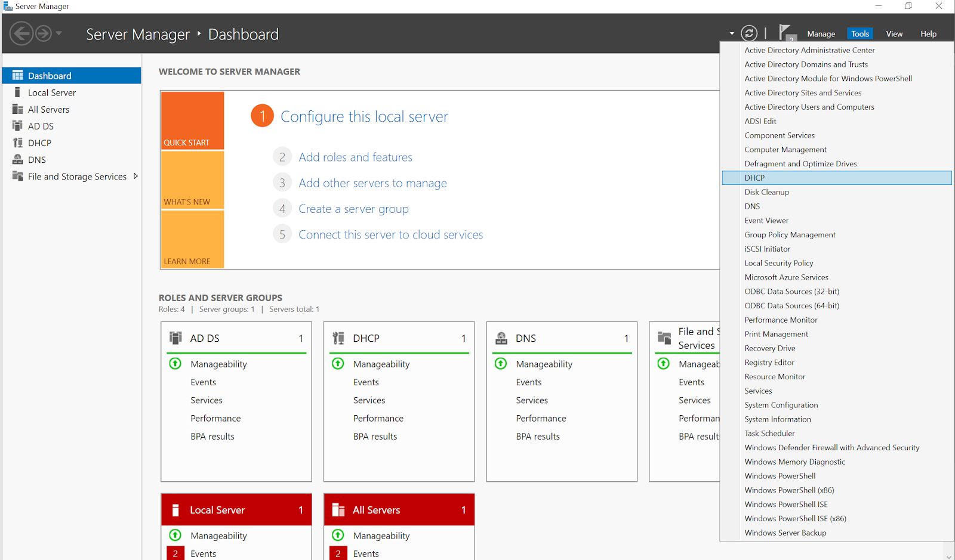
Task: Close the Tools menu via Tools
Action: [860, 34]
